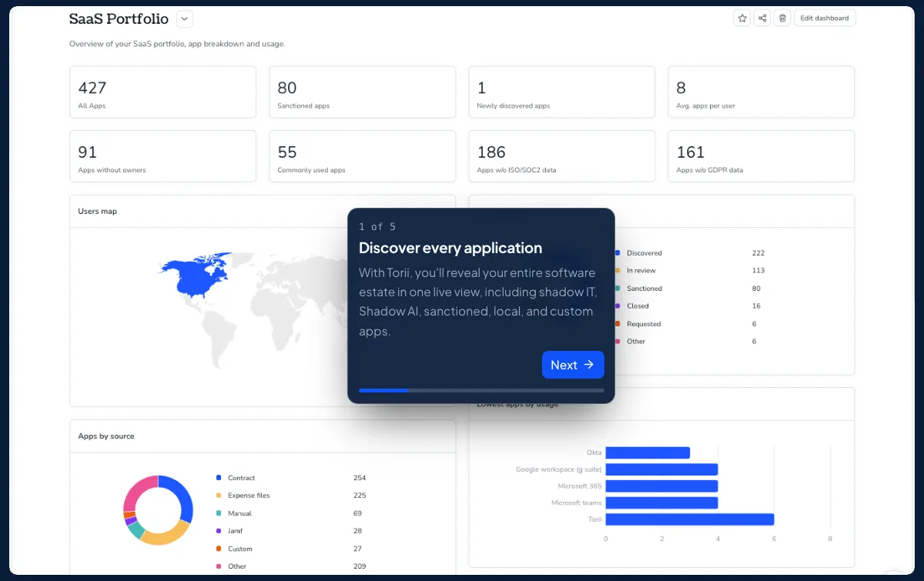Click the Custom source legend swatch
The image size is (924, 581).
219,549
